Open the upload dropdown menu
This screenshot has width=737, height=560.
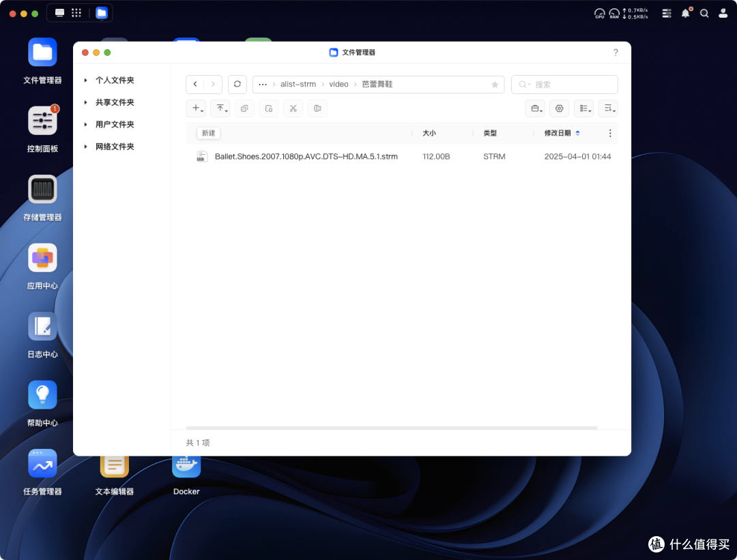(221, 108)
